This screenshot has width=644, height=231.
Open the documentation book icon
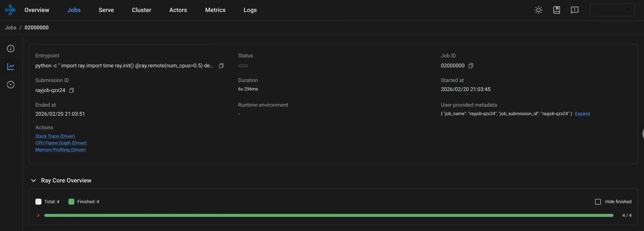click(x=556, y=10)
